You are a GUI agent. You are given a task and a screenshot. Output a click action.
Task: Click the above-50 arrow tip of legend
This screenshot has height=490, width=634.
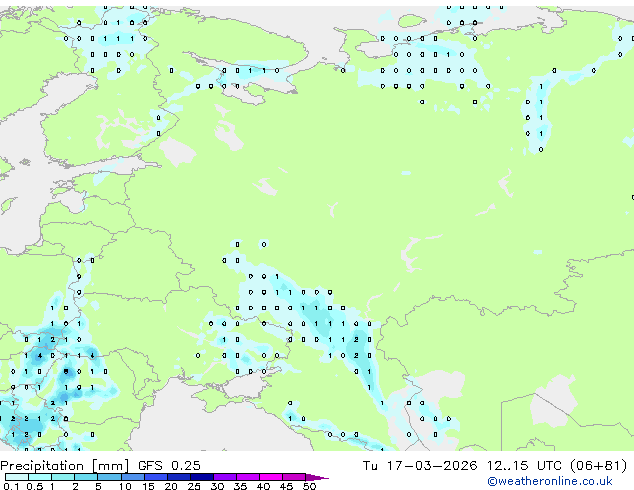(x=317, y=477)
